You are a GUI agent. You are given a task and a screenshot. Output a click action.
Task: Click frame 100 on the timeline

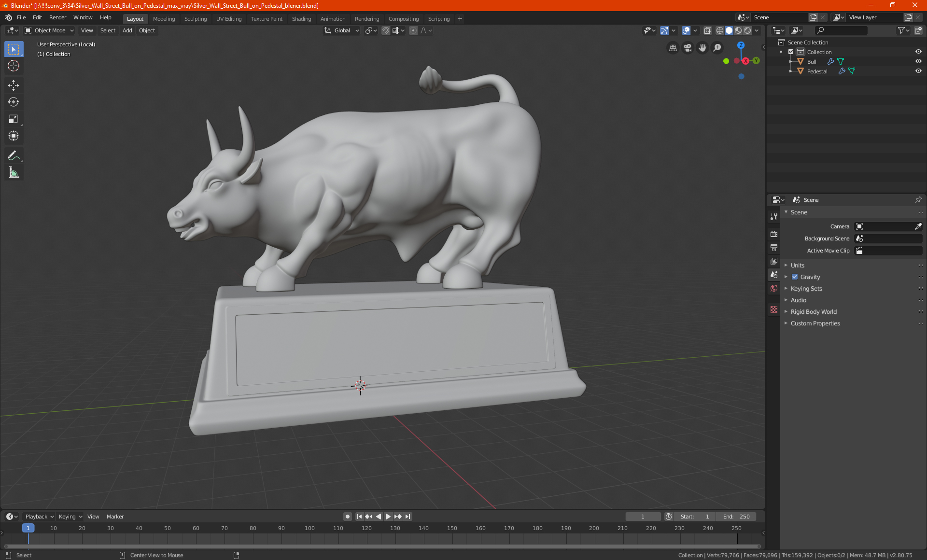click(x=309, y=528)
